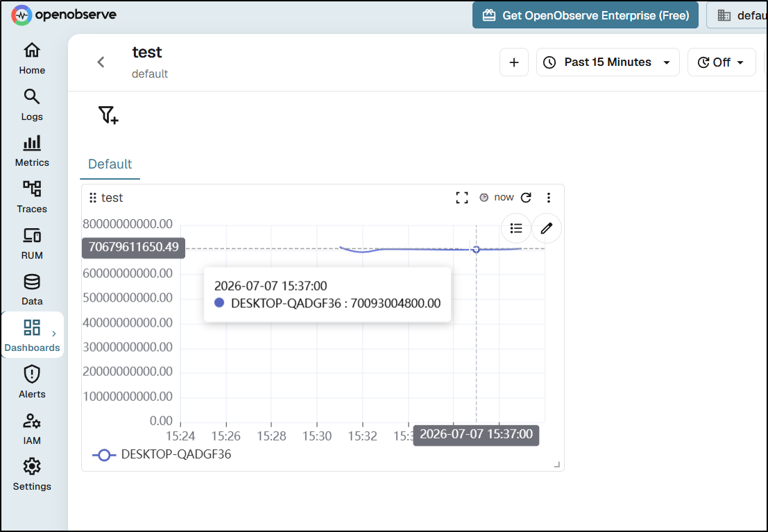Screen dimensions: 768x532
Task: View the test panel in fullscreen
Action: pos(462,198)
